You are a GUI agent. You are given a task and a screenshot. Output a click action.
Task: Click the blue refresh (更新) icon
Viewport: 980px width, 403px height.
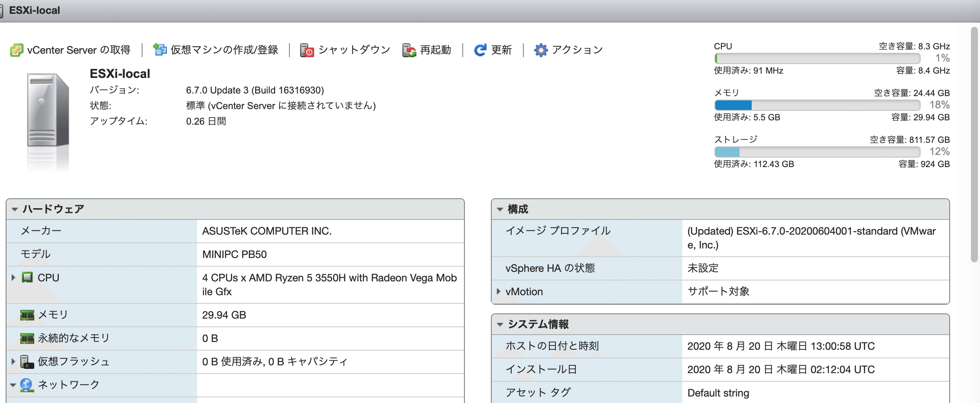tap(480, 50)
